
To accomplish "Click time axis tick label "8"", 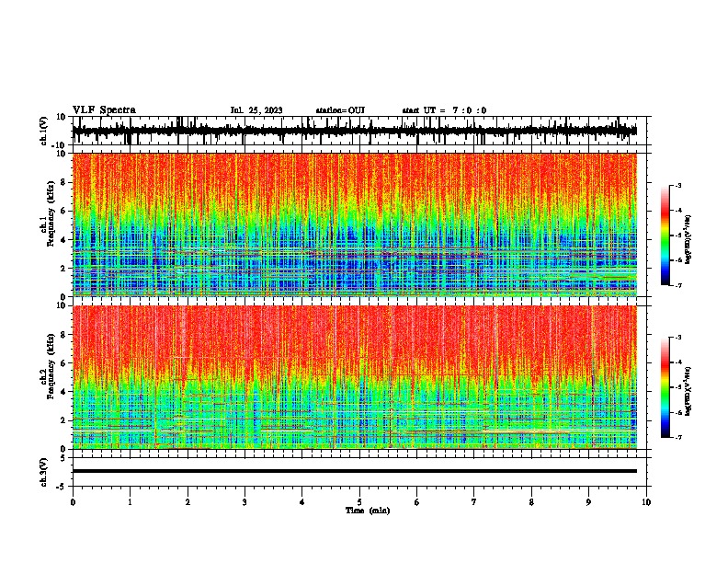I will pyautogui.click(x=531, y=502).
